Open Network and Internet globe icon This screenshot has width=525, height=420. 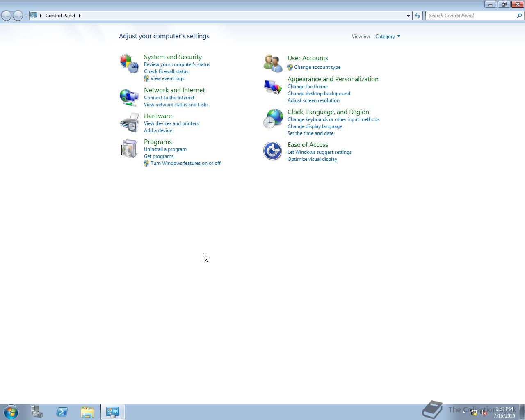click(129, 97)
